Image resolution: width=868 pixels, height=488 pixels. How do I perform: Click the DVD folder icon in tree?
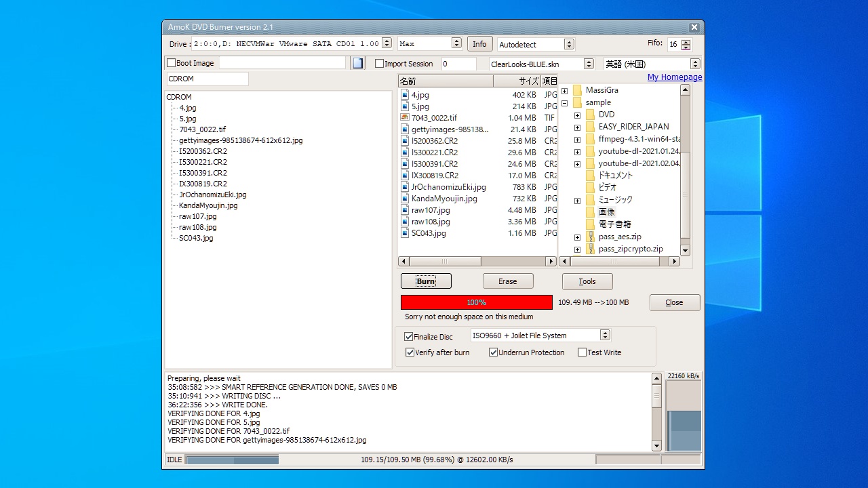(x=590, y=115)
